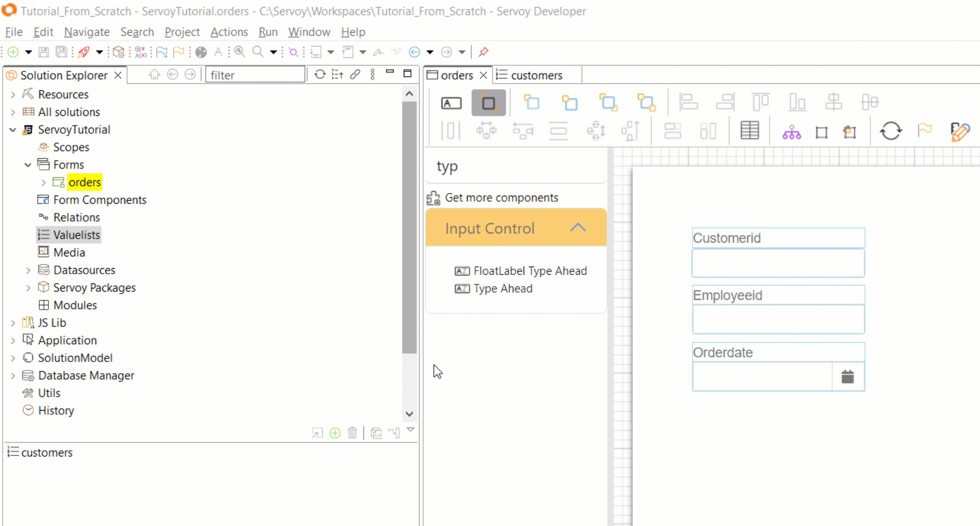Toggle the table grid view button
The height and width of the screenshot is (526, 980).
[x=749, y=131]
